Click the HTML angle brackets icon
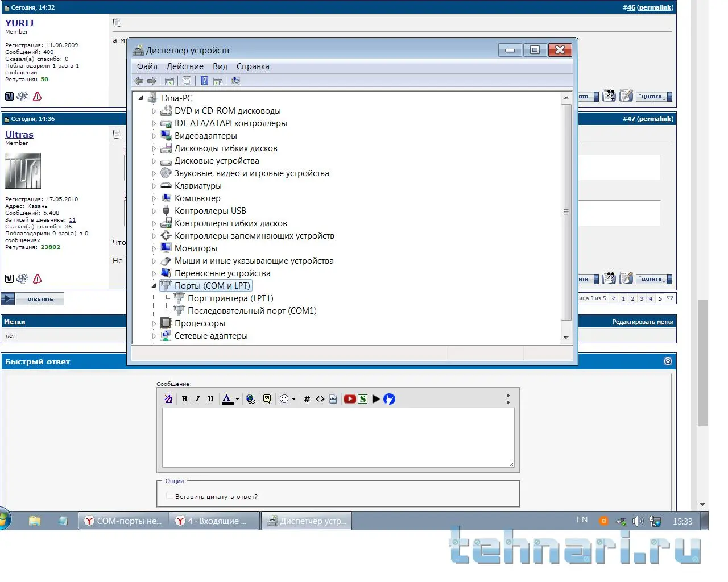The width and height of the screenshot is (728, 582). [320, 399]
